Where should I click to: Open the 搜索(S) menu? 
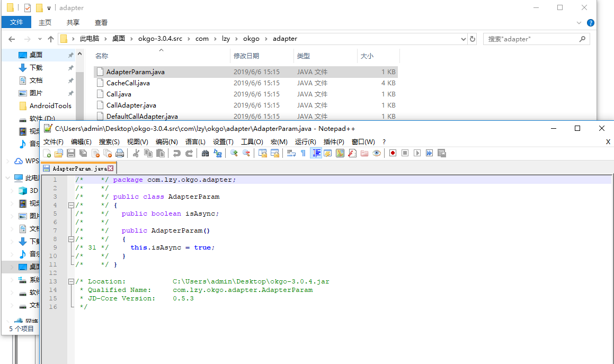(x=109, y=142)
